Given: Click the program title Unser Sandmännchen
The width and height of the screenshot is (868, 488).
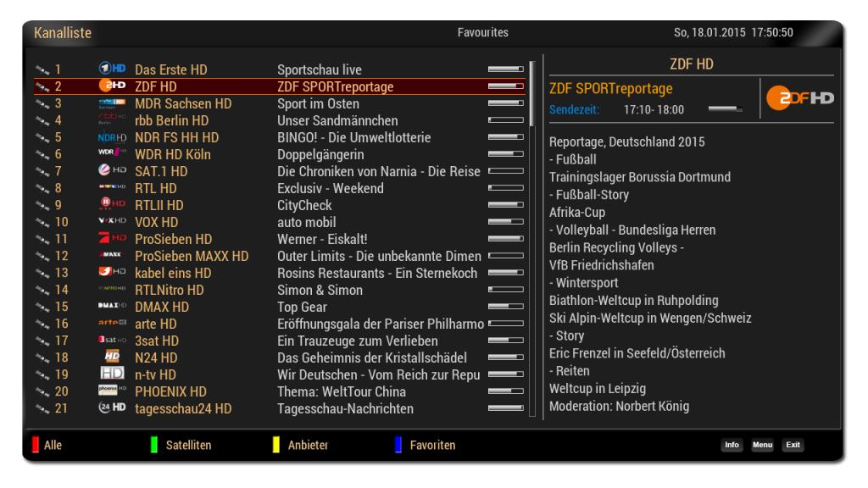Looking at the screenshot, I should 337,120.
